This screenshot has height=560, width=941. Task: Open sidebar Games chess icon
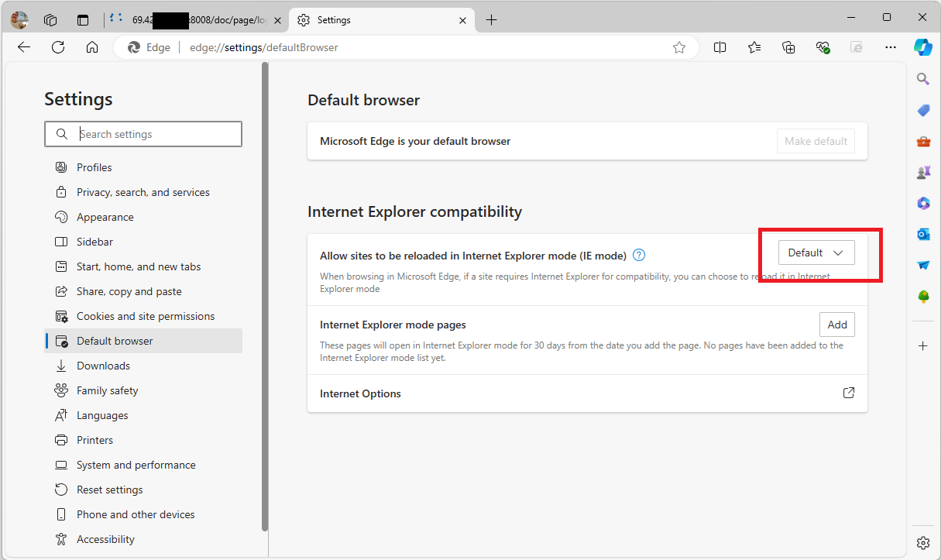point(923,172)
